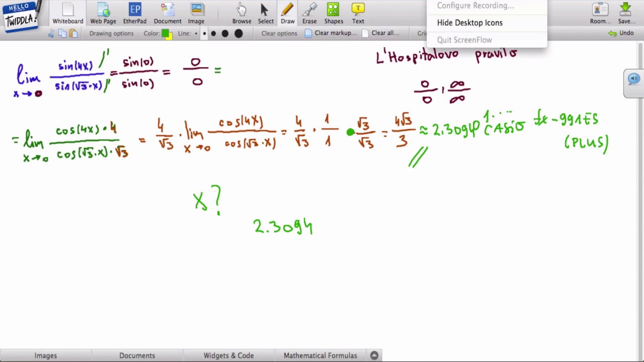Open the Mathematical Formulas panel
This screenshot has width=644, height=362.
tap(320, 355)
